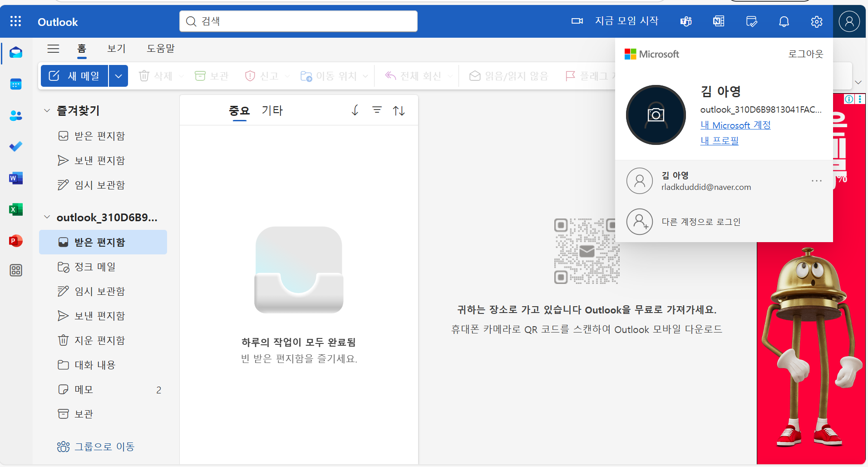Screen dimensions: 868x467
Task: Open the 신고 dropdown chevron
Action: click(287, 76)
